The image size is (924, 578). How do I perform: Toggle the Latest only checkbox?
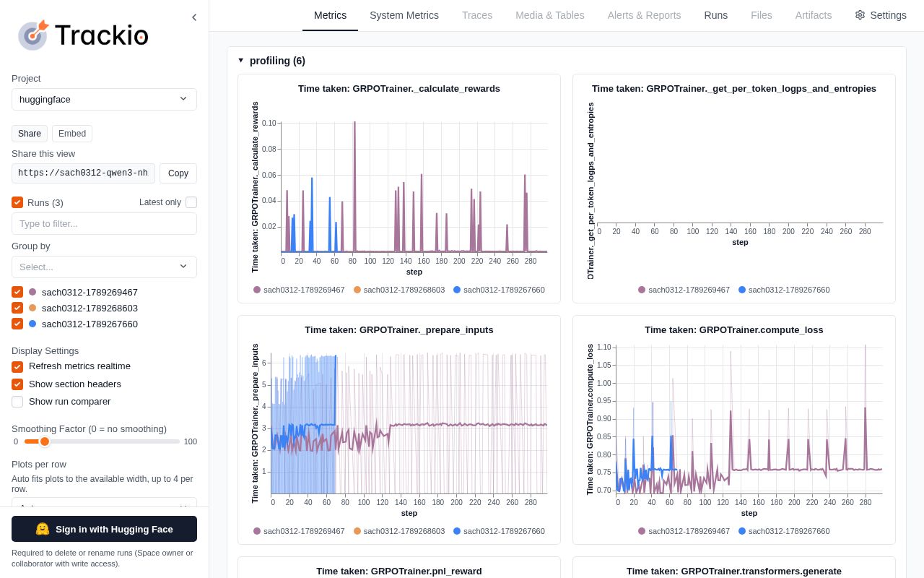click(x=191, y=202)
